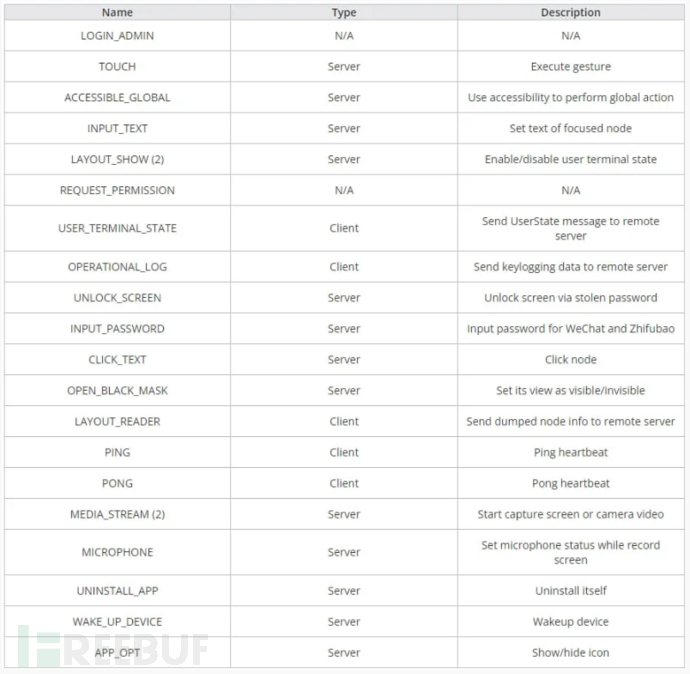This screenshot has height=674, width=690.
Task: Select the UNLOCK_SCREEN name cell
Action: [x=117, y=298]
